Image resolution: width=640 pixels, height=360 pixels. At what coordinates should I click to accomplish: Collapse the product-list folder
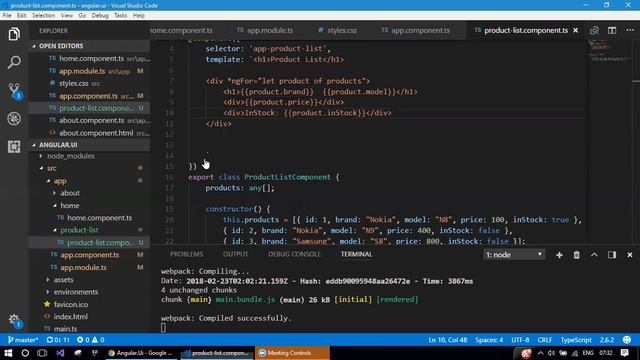click(x=79, y=230)
